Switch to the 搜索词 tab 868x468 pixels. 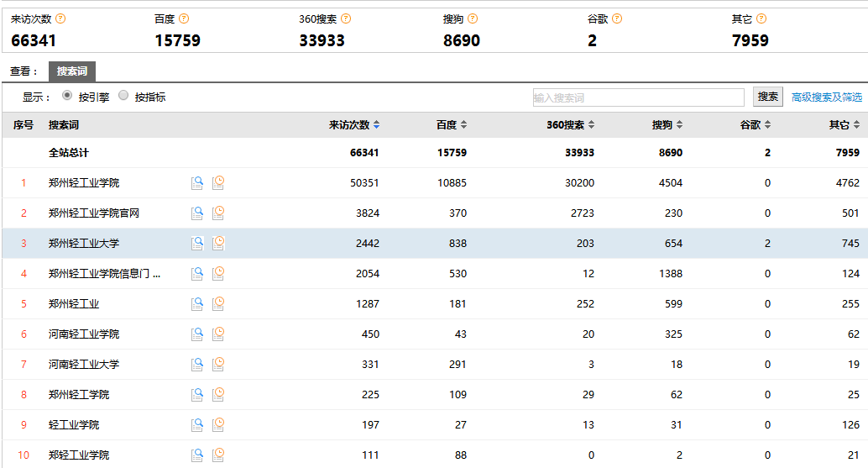click(x=71, y=71)
